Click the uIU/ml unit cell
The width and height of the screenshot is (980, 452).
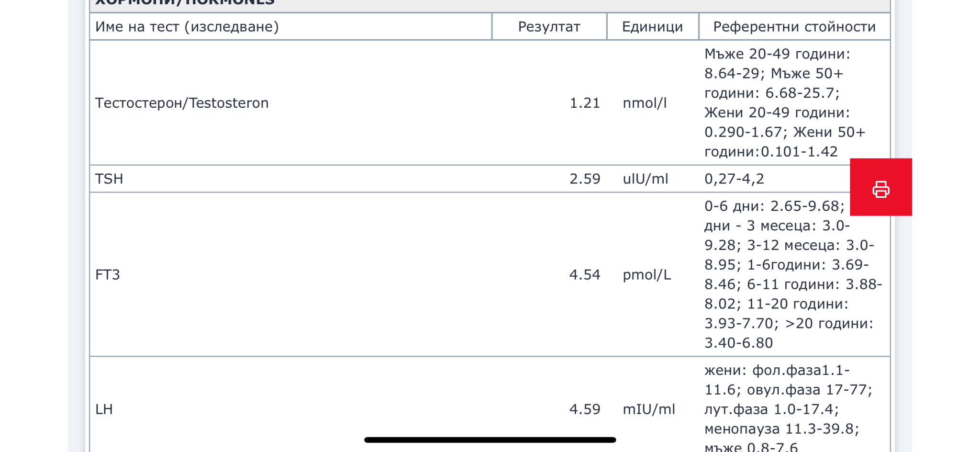pos(645,179)
